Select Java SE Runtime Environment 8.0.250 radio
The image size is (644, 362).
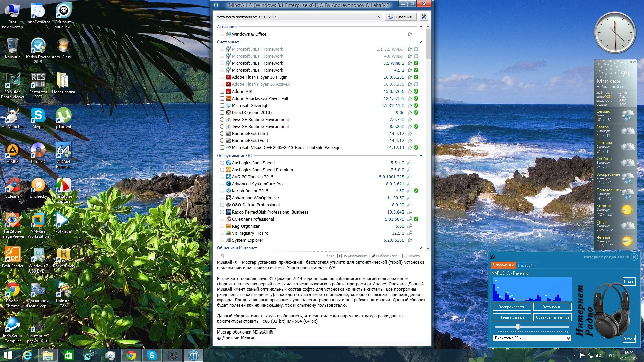[x=222, y=126]
